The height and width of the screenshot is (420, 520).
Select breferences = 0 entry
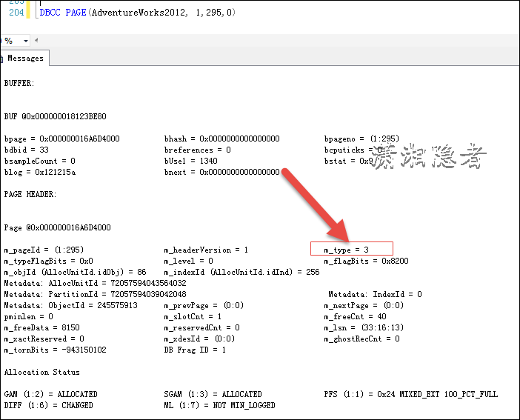(x=197, y=150)
